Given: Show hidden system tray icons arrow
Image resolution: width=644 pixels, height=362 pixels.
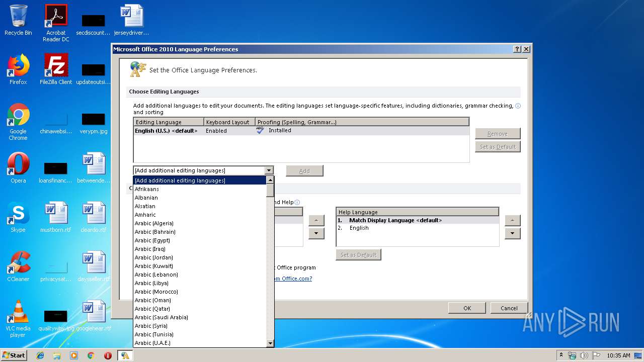Looking at the screenshot, I should 561,355.
